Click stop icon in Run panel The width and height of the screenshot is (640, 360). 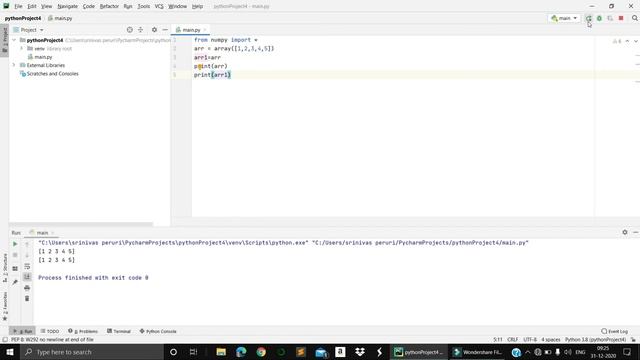click(x=15, y=255)
